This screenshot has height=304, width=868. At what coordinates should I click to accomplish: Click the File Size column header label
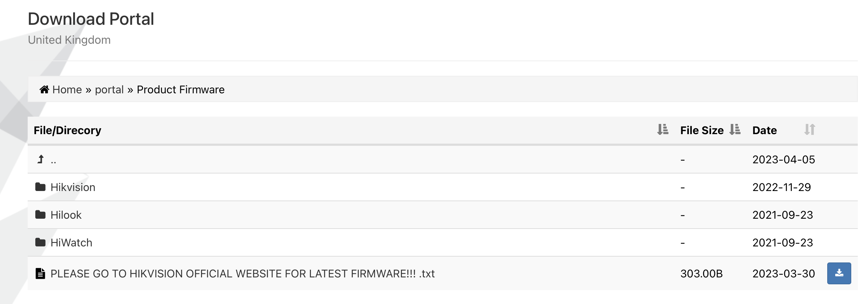point(702,130)
